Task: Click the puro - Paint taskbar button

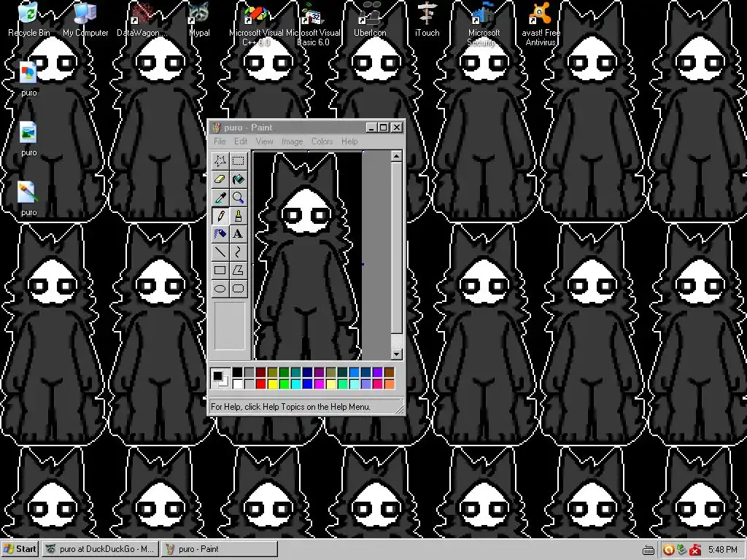Action: coord(219,549)
